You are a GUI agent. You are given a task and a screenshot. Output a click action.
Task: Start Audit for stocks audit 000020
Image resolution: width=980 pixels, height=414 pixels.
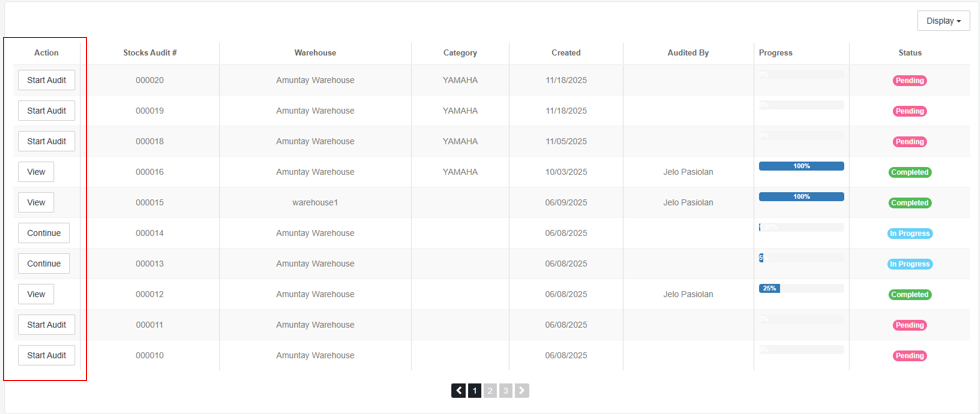46,80
